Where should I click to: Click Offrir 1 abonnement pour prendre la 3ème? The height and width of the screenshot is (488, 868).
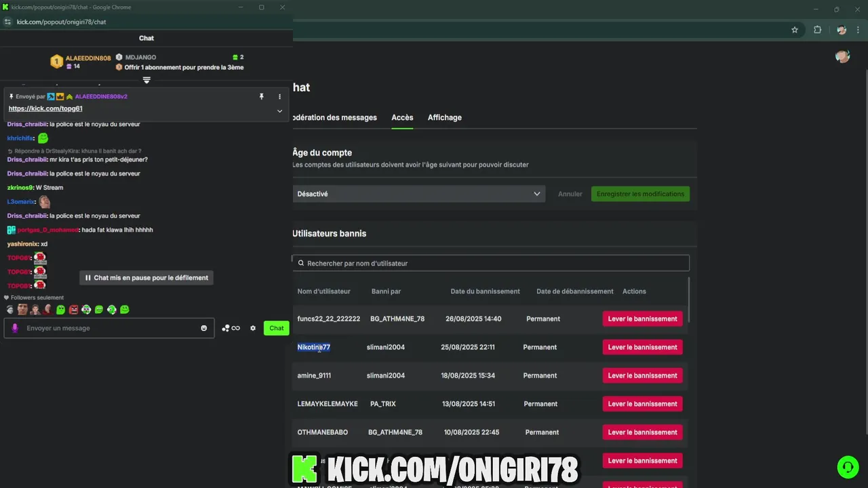click(x=184, y=67)
